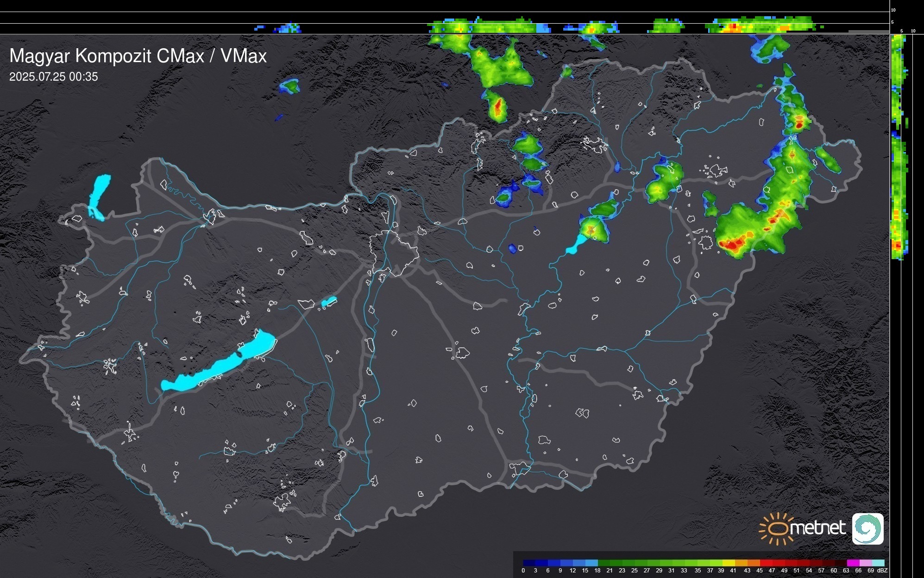Click the dBZ unit label
This screenshot has width=924, height=578.
click(882, 571)
